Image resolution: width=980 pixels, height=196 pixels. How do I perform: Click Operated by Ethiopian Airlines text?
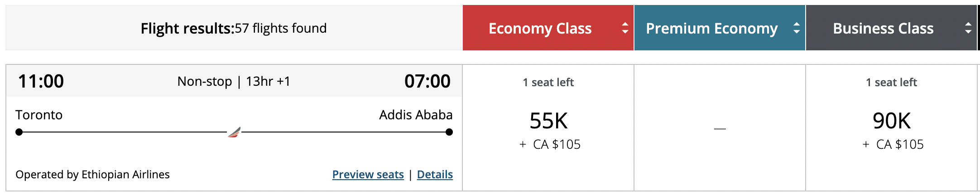(92, 175)
